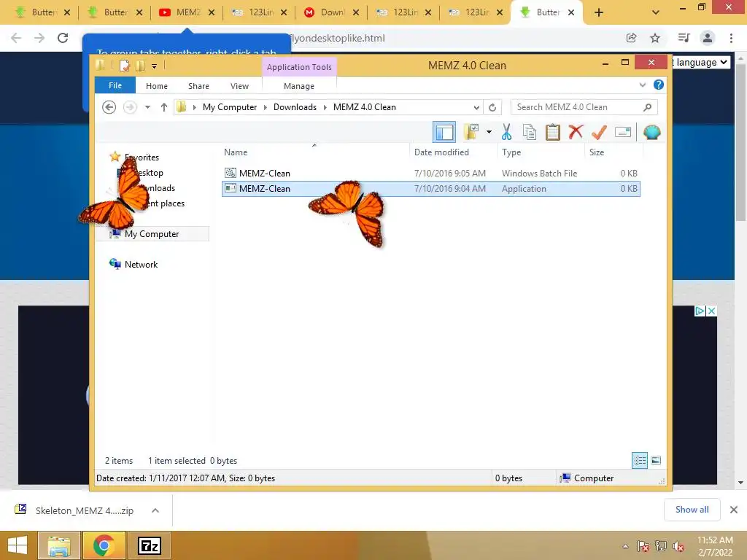Open the address bar history dropdown

[476, 107]
